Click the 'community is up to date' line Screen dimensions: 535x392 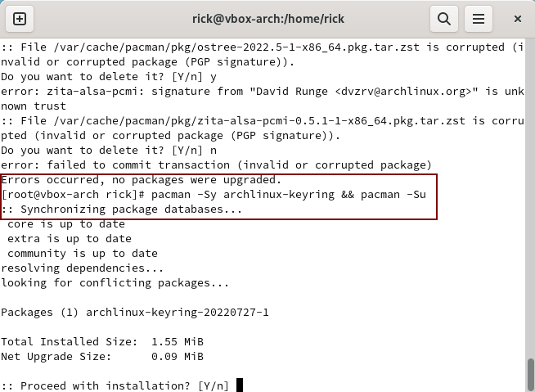coord(83,254)
